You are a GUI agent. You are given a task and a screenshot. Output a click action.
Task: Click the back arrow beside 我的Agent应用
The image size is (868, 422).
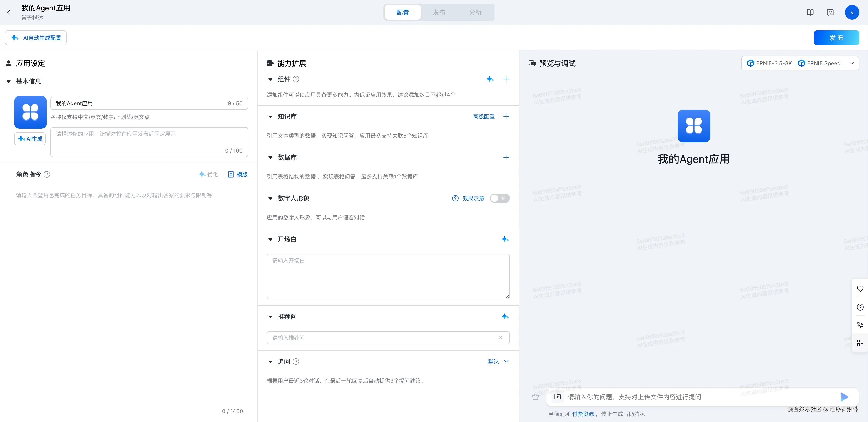click(x=9, y=12)
